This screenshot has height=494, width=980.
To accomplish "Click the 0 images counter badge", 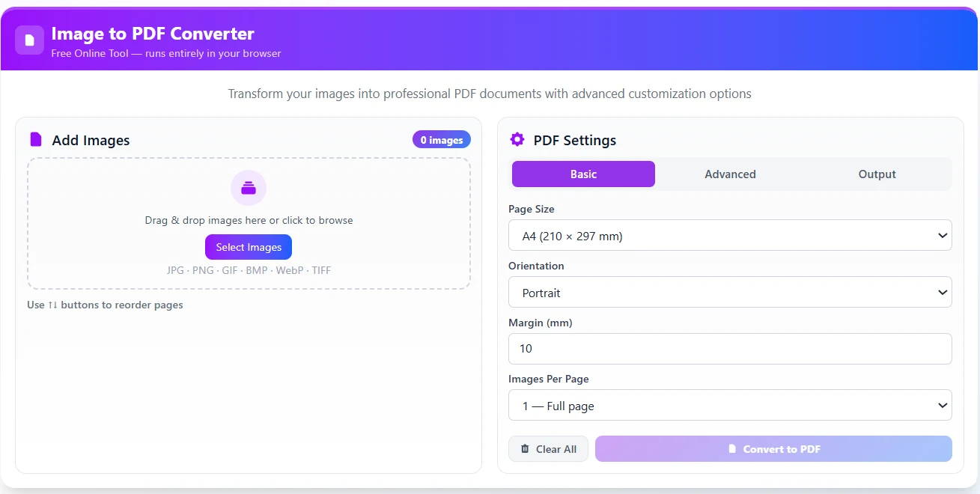I will (442, 140).
